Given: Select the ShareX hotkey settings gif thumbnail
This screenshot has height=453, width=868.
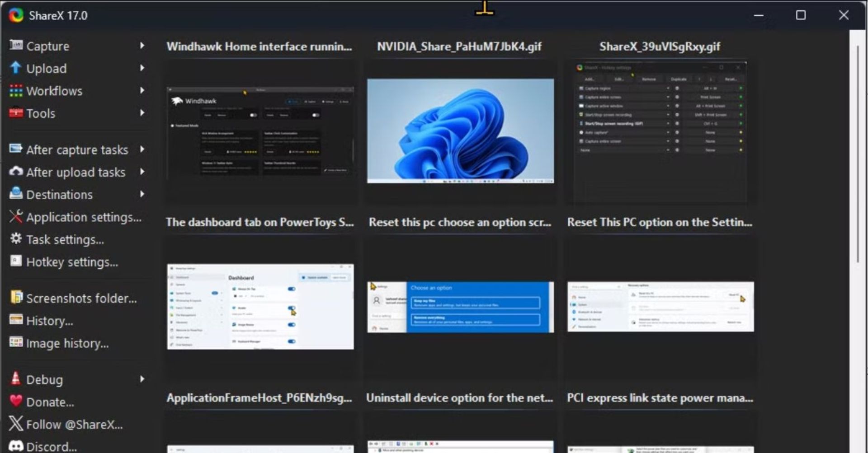Looking at the screenshot, I should [660, 132].
